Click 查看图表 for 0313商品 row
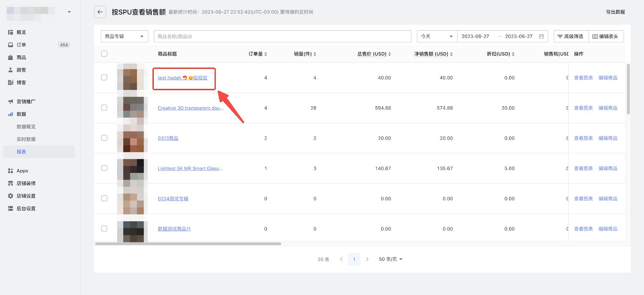644x295 pixels. 583,138
